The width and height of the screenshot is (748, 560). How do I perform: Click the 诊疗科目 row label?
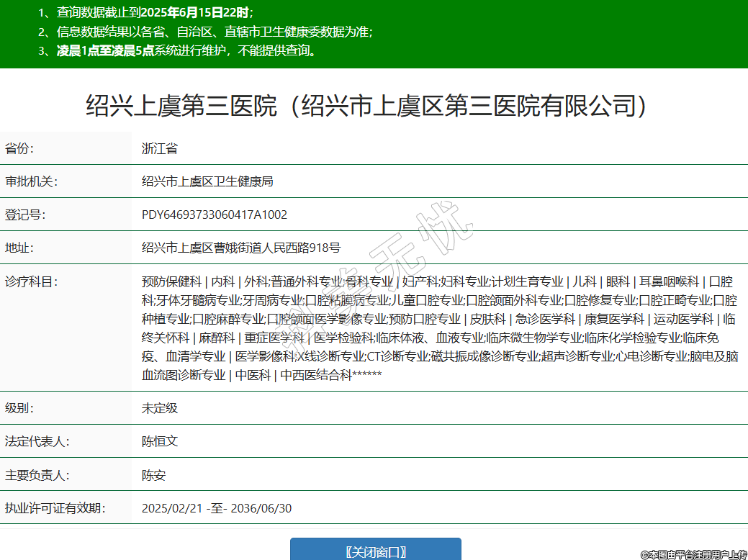pyautogui.click(x=30, y=281)
